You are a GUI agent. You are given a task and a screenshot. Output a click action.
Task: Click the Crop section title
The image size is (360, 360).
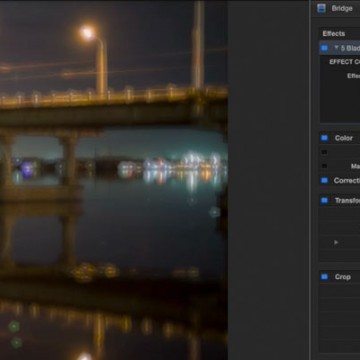(x=343, y=277)
